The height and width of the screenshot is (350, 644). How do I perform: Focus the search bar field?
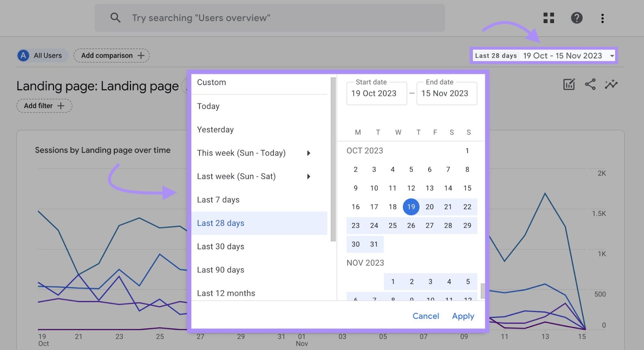(x=270, y=18)
